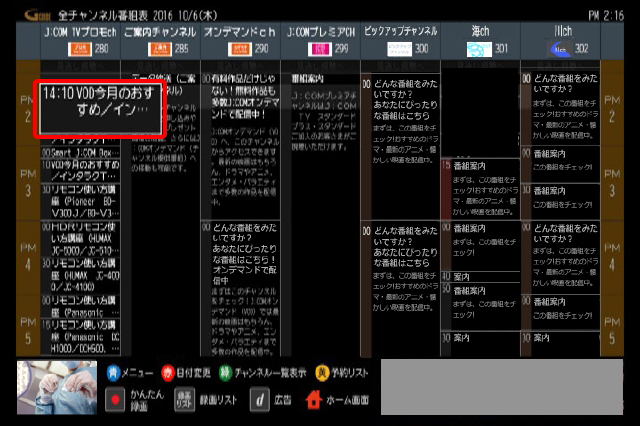640x426 pixels.
Task: Select PM 5 00 番組案内 on IIIch
Action: click(x=560, y=312)
